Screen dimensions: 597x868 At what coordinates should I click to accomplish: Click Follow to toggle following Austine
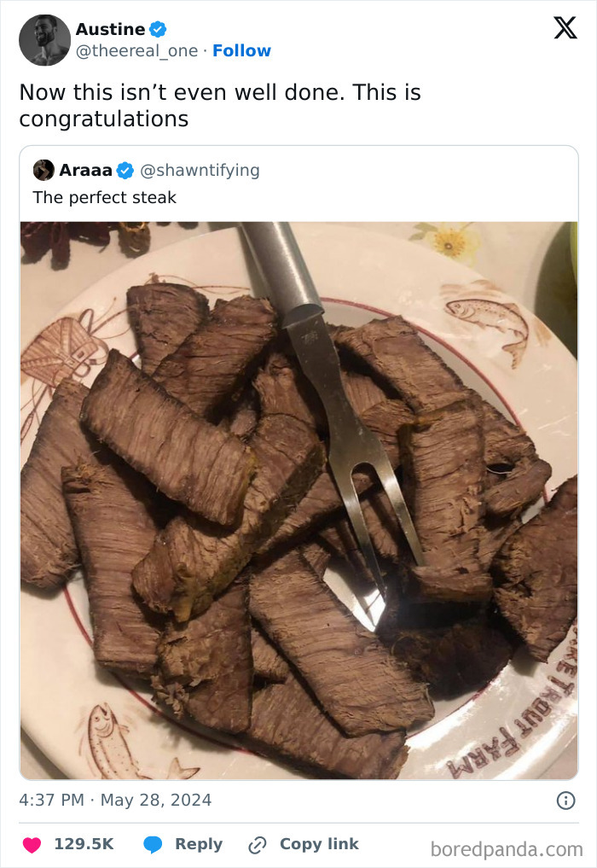(242, 50)
